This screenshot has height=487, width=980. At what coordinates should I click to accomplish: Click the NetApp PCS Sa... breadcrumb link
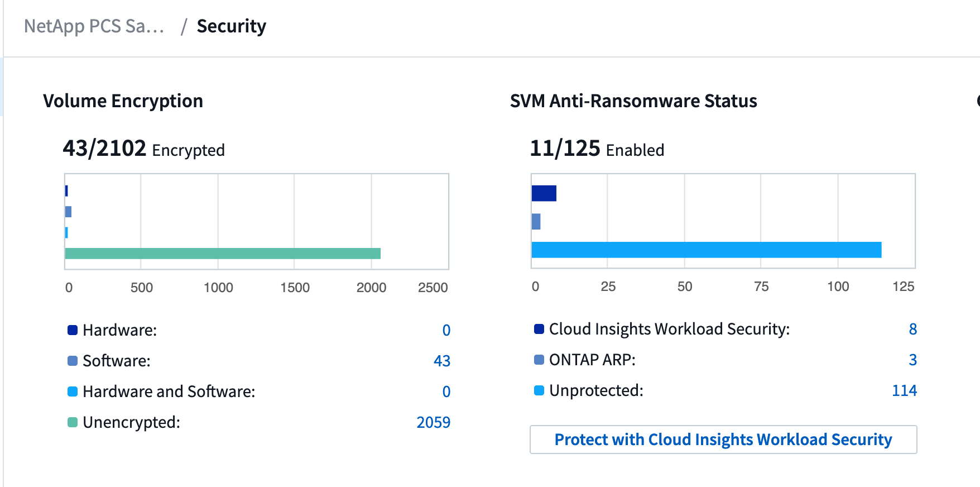[x=94, y=26]
